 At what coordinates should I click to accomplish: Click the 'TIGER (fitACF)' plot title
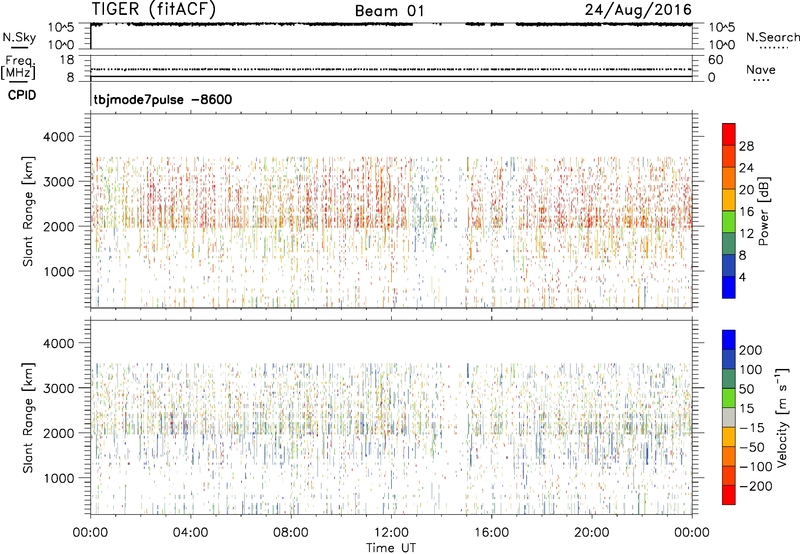tap(154, 9)
